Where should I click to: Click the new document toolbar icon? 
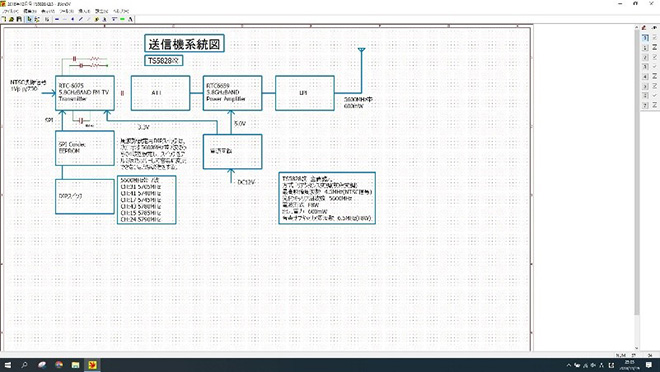[4, 19]
